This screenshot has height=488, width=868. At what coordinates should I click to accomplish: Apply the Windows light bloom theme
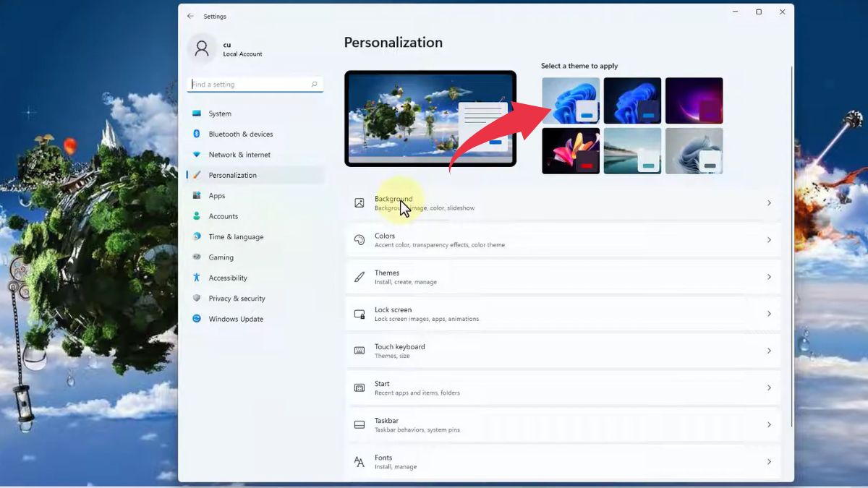pyautogui.click(x=571, y=100)
